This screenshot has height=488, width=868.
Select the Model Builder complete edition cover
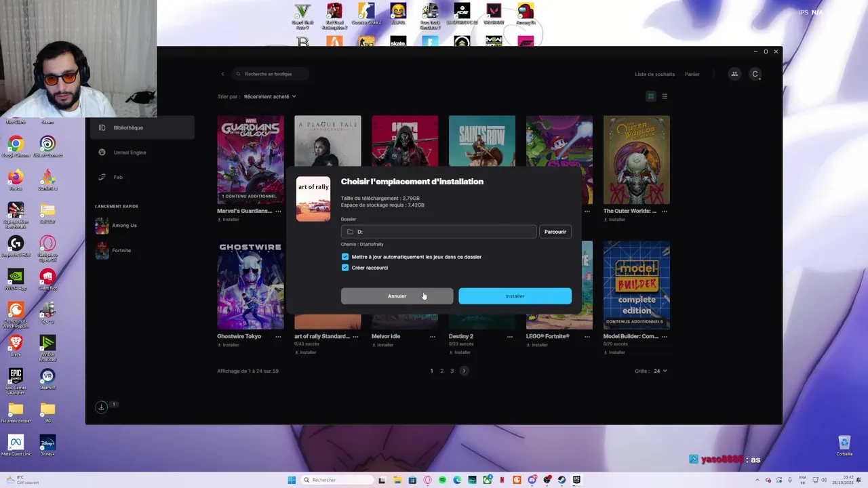coord(636,285)
